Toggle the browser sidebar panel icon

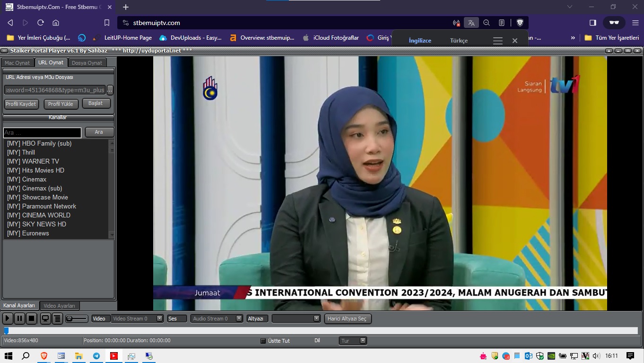pos(593,23)
